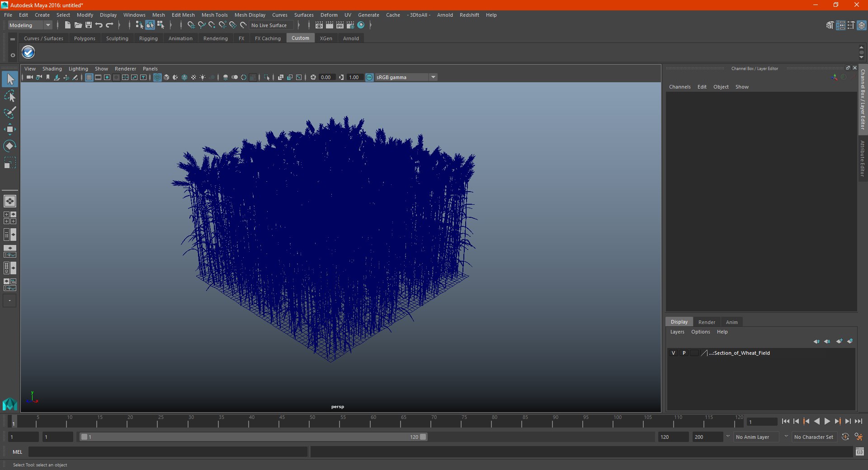Viewport: 868px width, 470px height.
Task: Choose the Move tool in the toolbox
Action: coord(10,129)
